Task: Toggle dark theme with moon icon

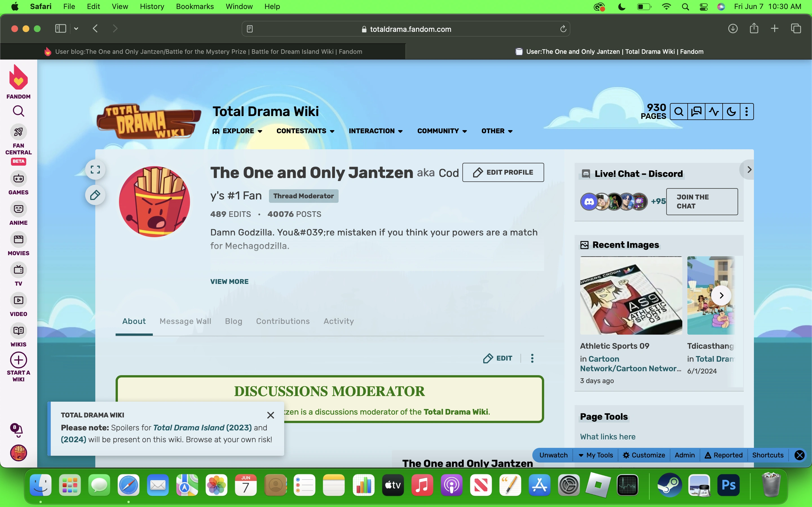Action: [x=731, y=112]
